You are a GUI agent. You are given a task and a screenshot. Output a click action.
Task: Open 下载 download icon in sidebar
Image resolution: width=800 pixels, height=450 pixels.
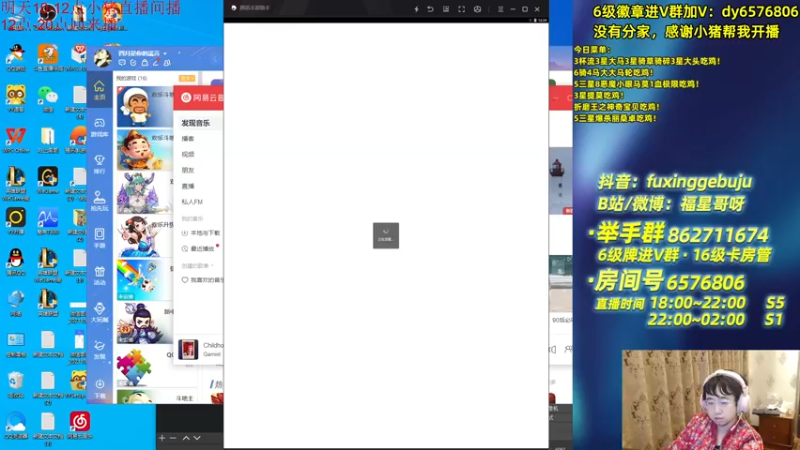pyautogui.click(x=99, y=388)
